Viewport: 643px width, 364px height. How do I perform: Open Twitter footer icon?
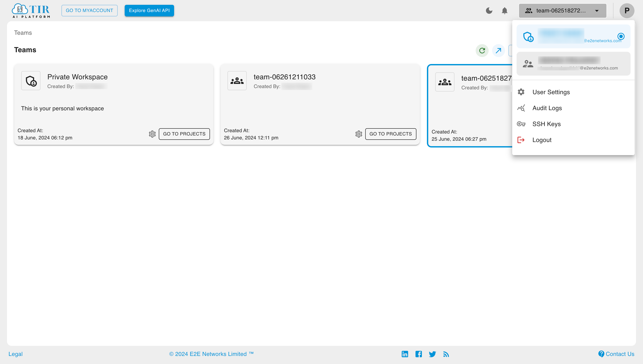(x=432, y=354)
